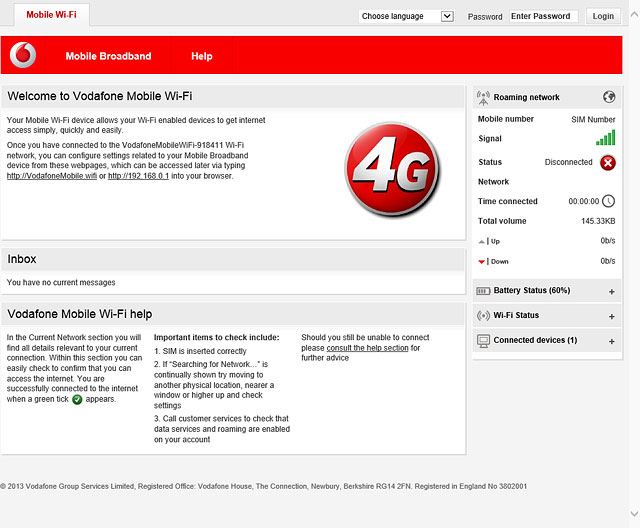Viewport: 640px width, 528px height.
Task: Click the You have no current messages text
Action: click(x=61, y=282)
